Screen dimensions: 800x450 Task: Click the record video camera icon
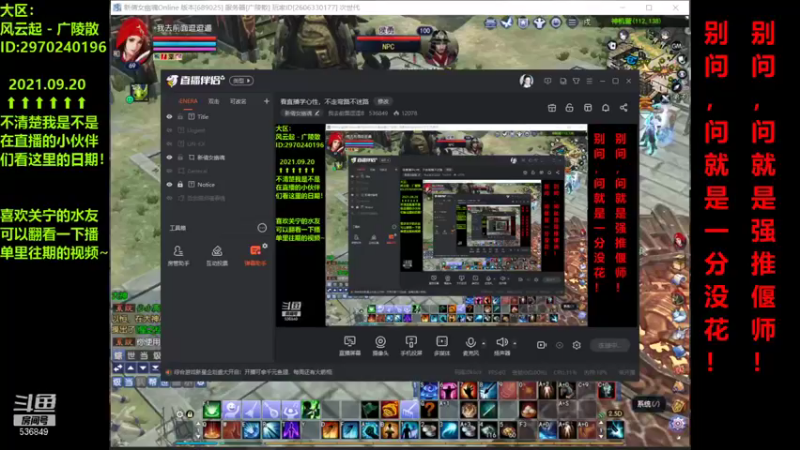541,345
